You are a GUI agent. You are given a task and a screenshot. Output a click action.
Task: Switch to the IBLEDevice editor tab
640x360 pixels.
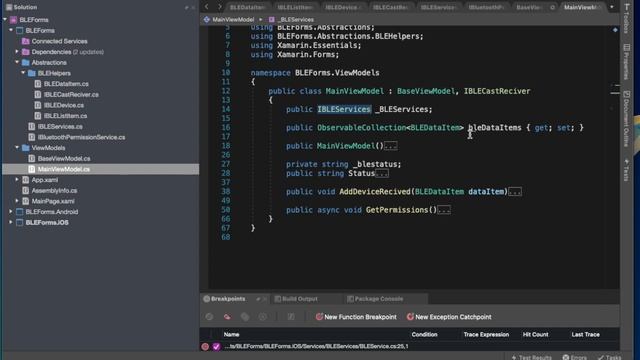[x=343, y=7]
